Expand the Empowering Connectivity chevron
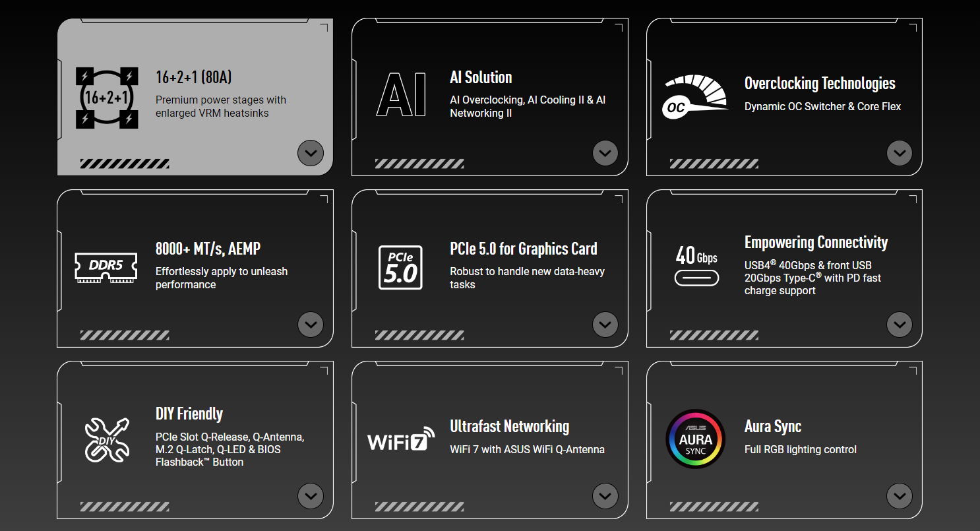 [x=899, y=325]
